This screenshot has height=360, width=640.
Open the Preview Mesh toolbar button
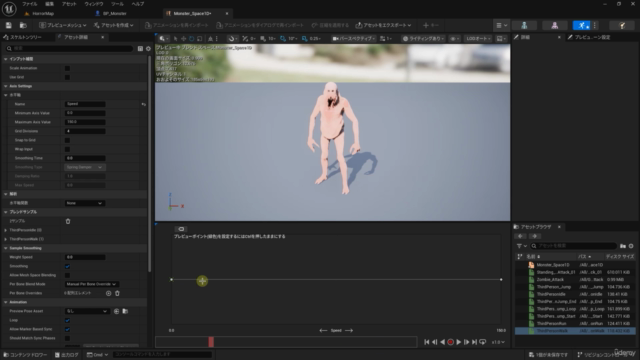coord(62,25)
